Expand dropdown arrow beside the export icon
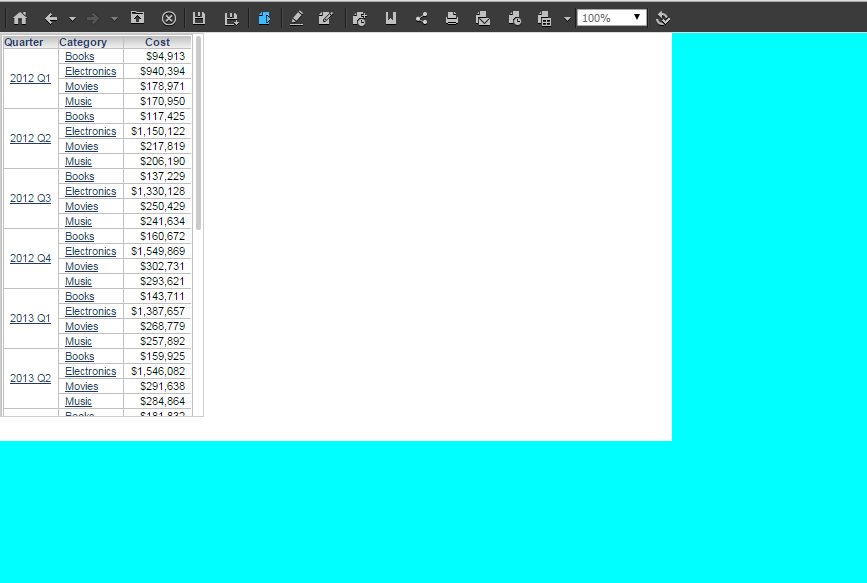 [567, 18]
